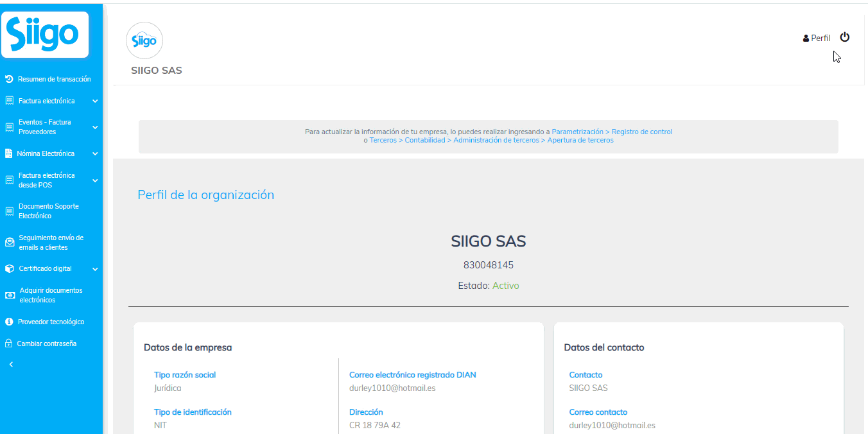
Task: Click the address CR 18 79A 42
Action: tap(375, 426)
